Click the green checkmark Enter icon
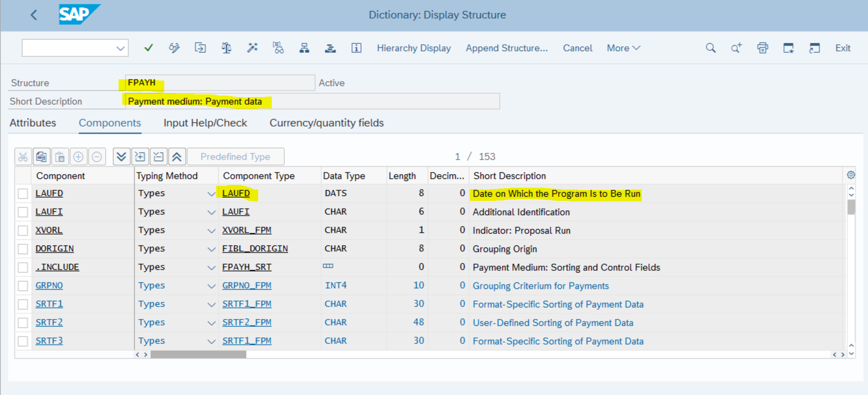868x395 pixels. click(149, 48)
